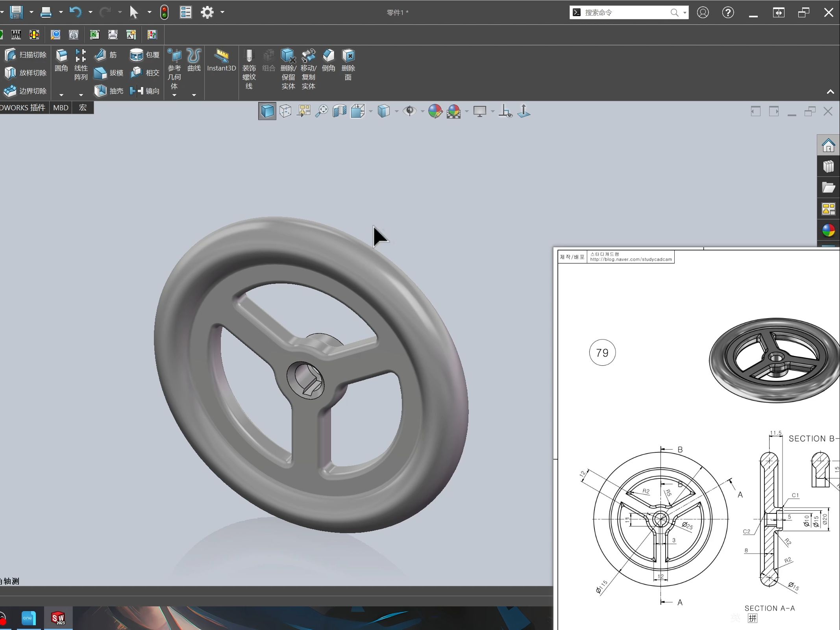Select the Boundary Cut (边界切除) tool
The image size is (840, 630).
click(x=25, y=91)
